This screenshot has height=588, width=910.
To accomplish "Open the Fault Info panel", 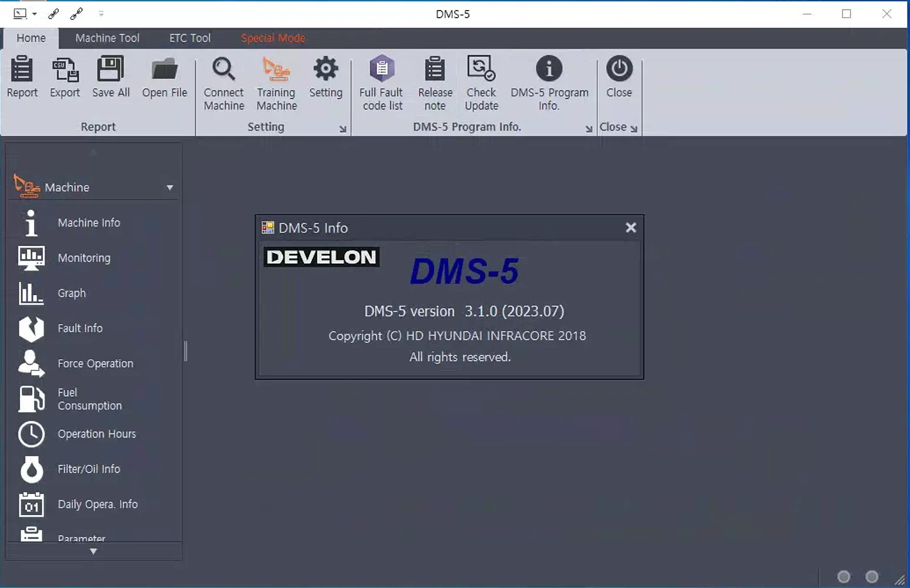I will click(x=80, y=328).
